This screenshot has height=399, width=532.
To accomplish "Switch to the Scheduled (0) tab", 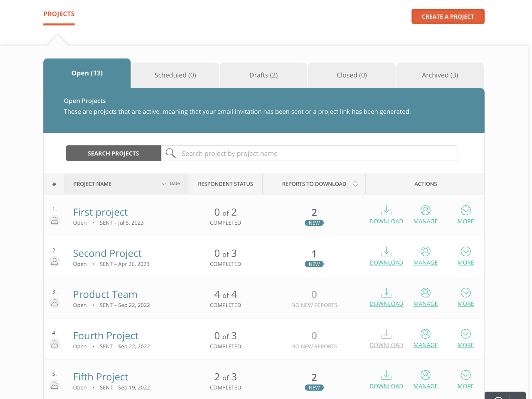I will [x=175, y=75].
